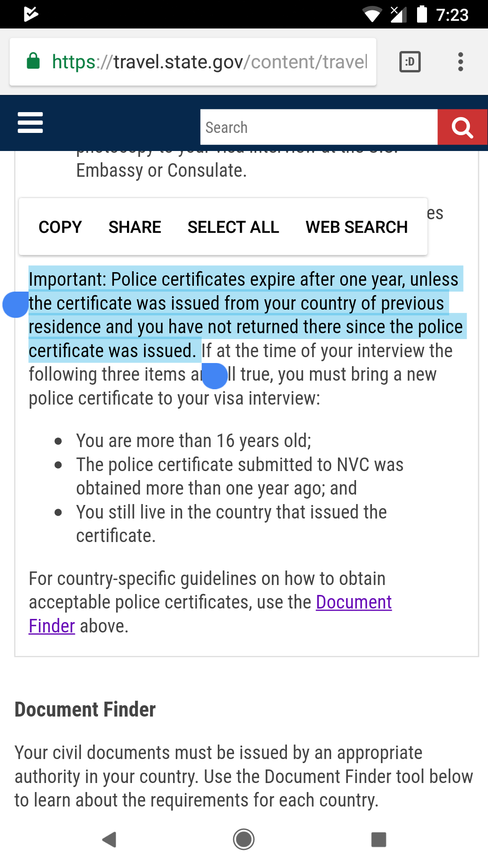Open the browser three-dot overflow menu
This screenshot has height=868, width=488.
(460, 62)
